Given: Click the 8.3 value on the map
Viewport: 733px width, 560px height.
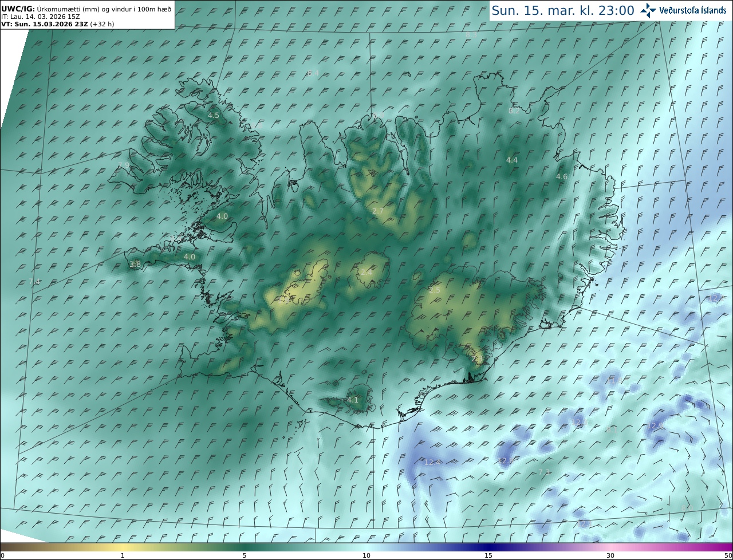Looking at the screenshot, I should (471, 35).
